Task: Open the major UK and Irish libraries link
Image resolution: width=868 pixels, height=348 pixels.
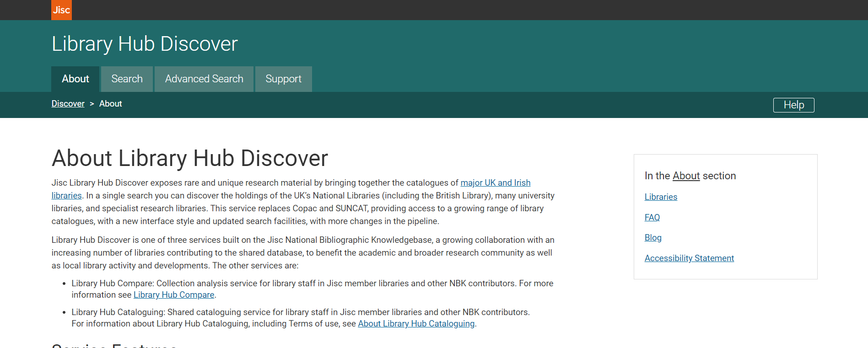Action: [x=495, y=183]
